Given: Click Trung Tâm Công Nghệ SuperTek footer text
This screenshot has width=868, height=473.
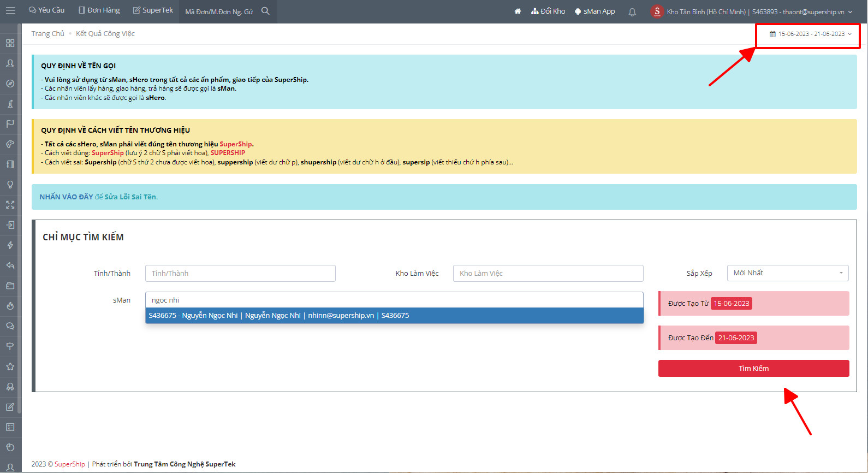Looking at the screenshot, I should pos(185,464).
